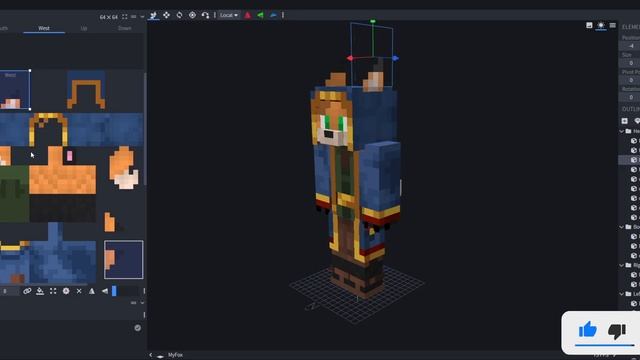
Task: Open the main toolbar overflow menu dots
Action: click(x=282, y=15)
